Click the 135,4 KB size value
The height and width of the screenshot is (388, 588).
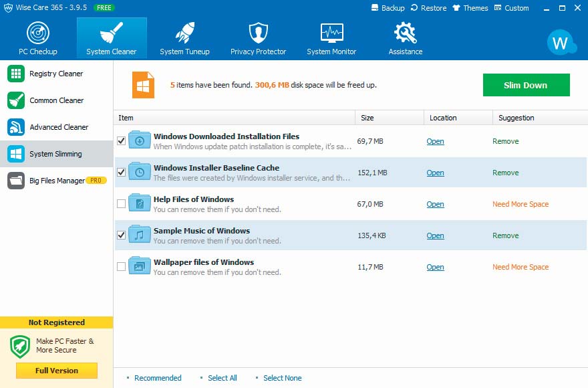(x=372, y=235)
